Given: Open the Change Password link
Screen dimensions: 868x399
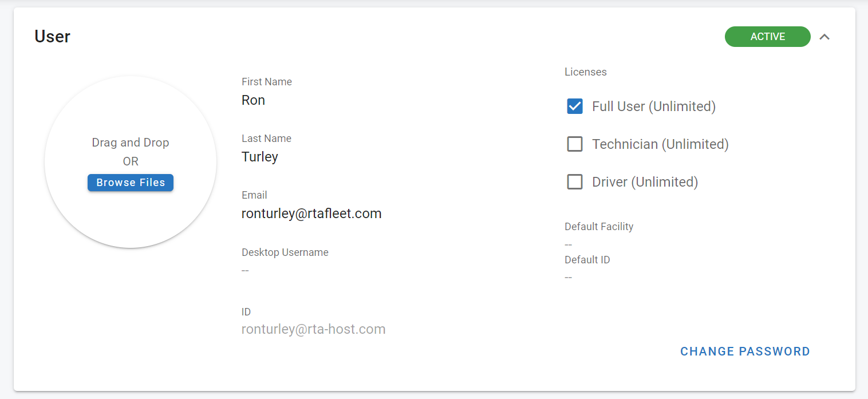Looking at the screenshot, I should [x=745, y=351].
